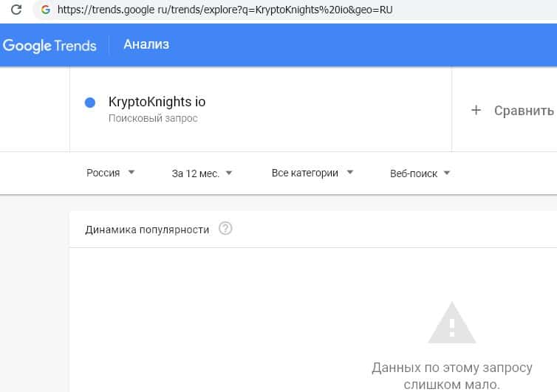Open help icon next to Динамика популярности
This screenshot has height=392, width=557.
pos(226,229)
